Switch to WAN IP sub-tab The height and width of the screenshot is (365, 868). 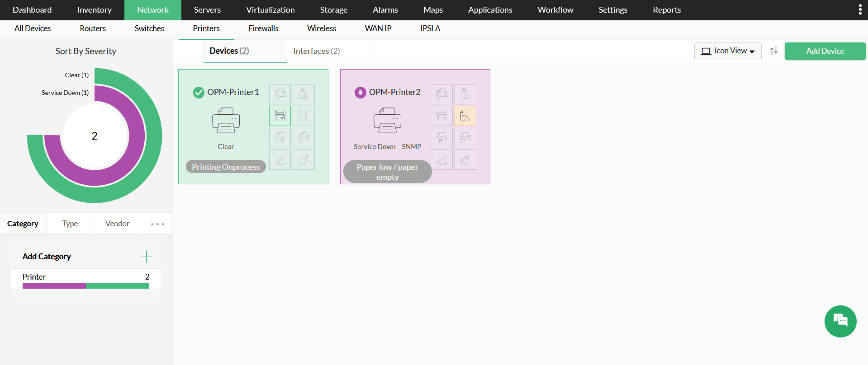tap(378, 28)
